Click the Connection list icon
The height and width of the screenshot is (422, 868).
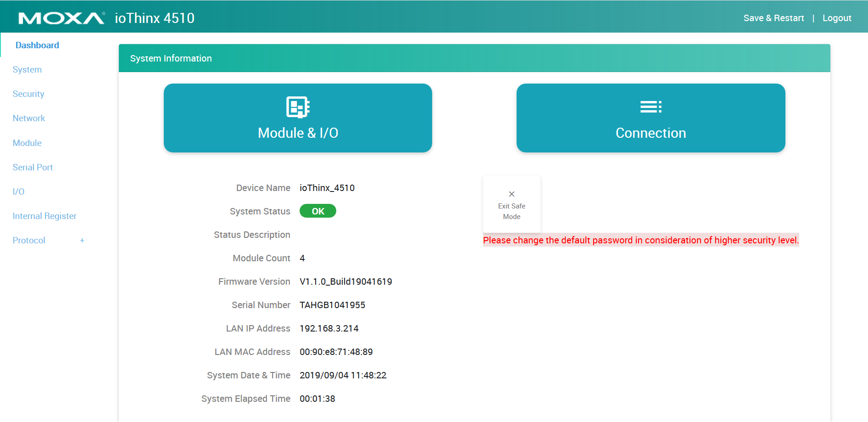[x=651, y=107]
